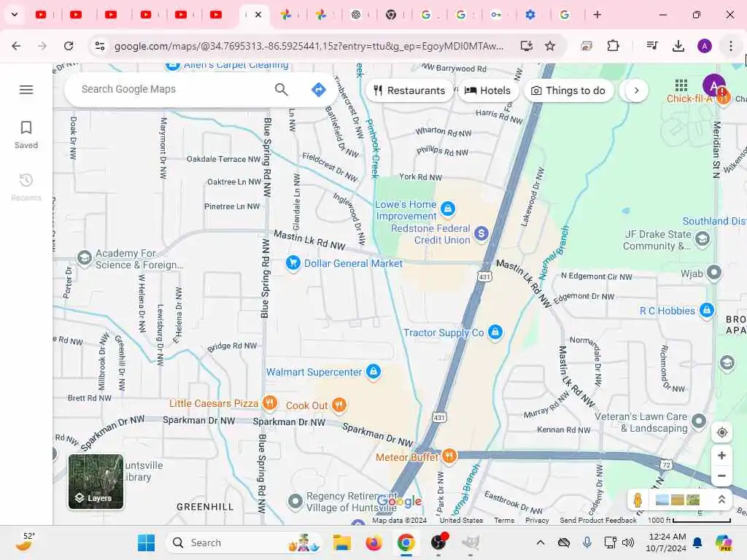Image resolution: width=747 pixels, height=560 pixels.
Task: Expand the imagery strip with the chevron
Action: pyautogui.click(x=721, y=499)
